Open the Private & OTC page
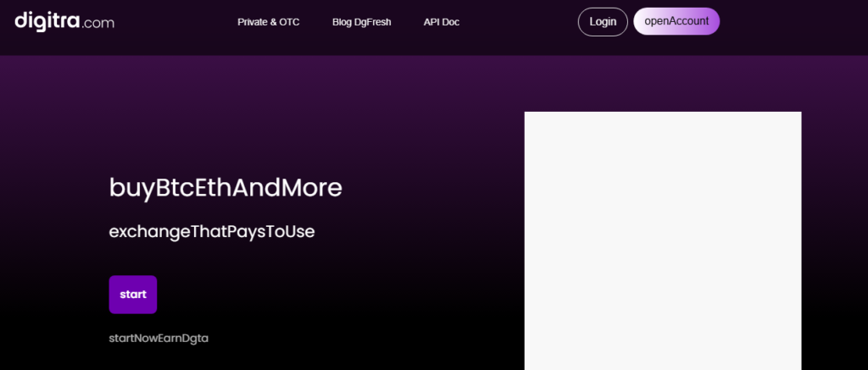 [268, 22]
